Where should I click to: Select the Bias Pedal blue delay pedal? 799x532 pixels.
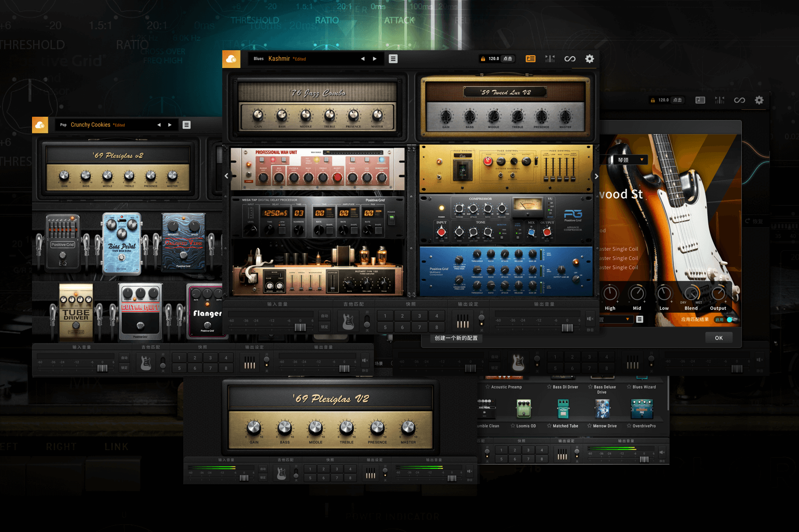click(x=122, y=243)
